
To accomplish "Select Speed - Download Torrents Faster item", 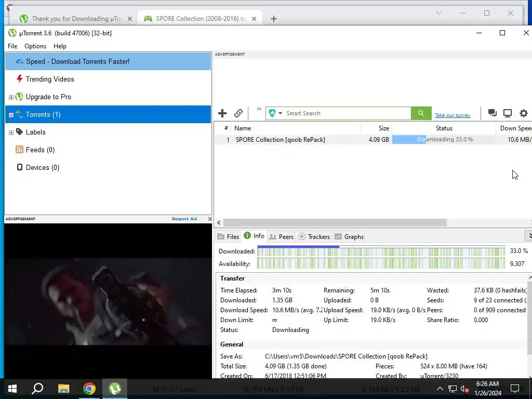I will (x=108, y=61).
